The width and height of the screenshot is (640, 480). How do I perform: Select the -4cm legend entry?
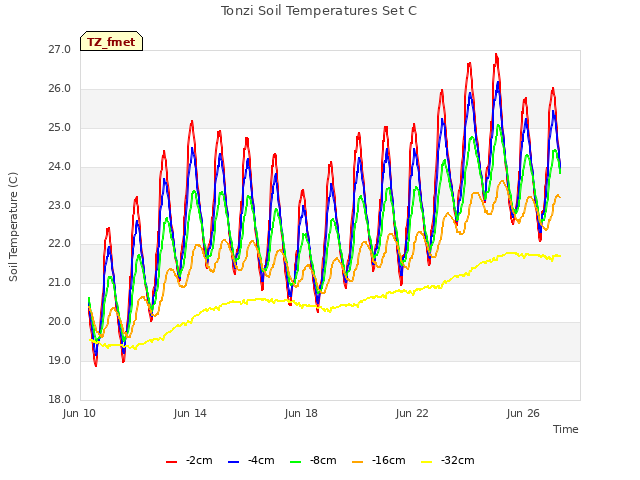(x=251, y=460)
